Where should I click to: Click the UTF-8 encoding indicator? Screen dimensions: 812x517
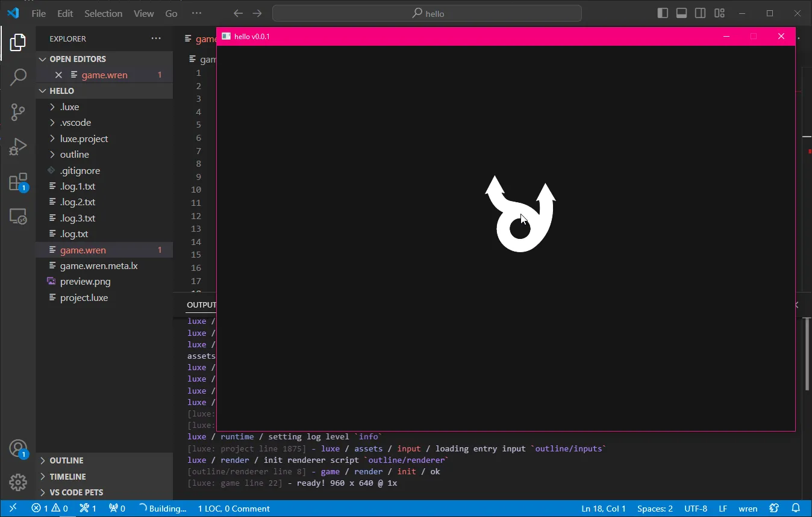coord(696,509)
